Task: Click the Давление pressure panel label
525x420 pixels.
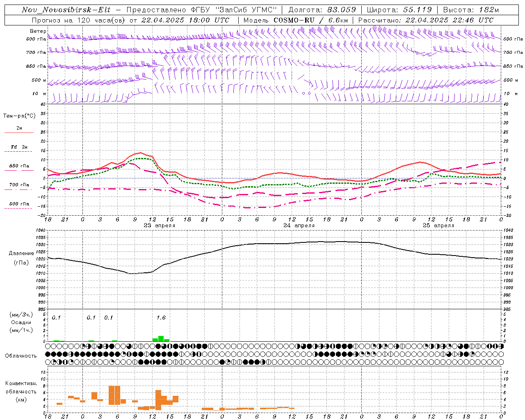Action: (21, 253)
